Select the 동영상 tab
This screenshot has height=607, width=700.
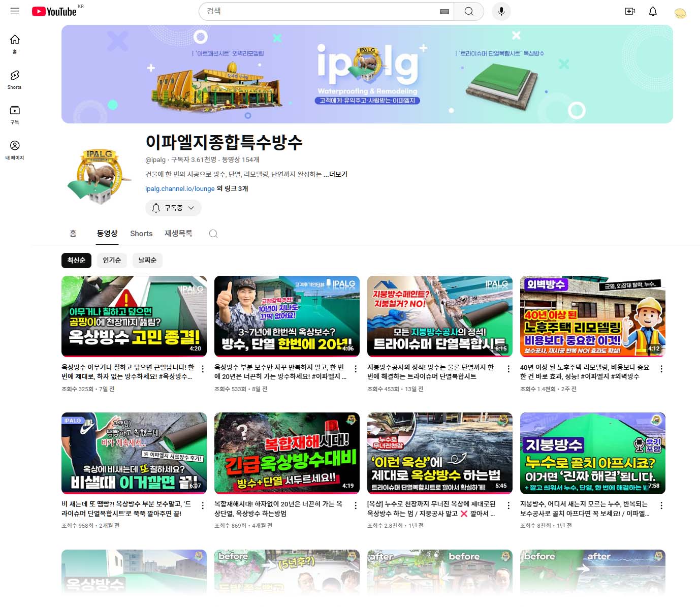[107, 233]
